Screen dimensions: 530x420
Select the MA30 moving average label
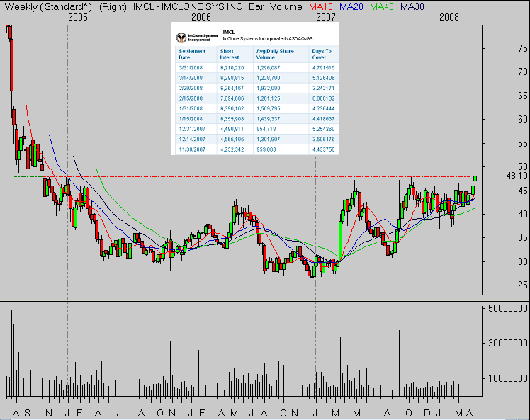[412, 6]
